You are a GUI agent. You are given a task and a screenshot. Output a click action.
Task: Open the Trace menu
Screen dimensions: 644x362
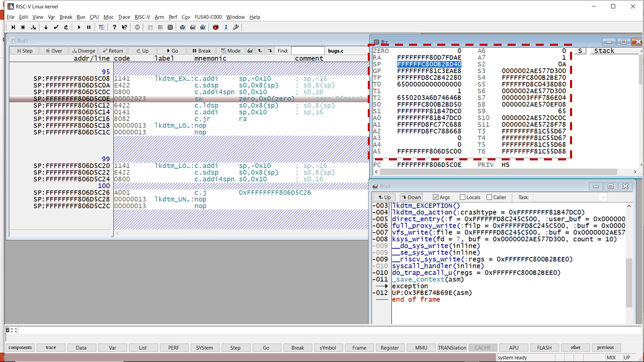coord(124,17)
